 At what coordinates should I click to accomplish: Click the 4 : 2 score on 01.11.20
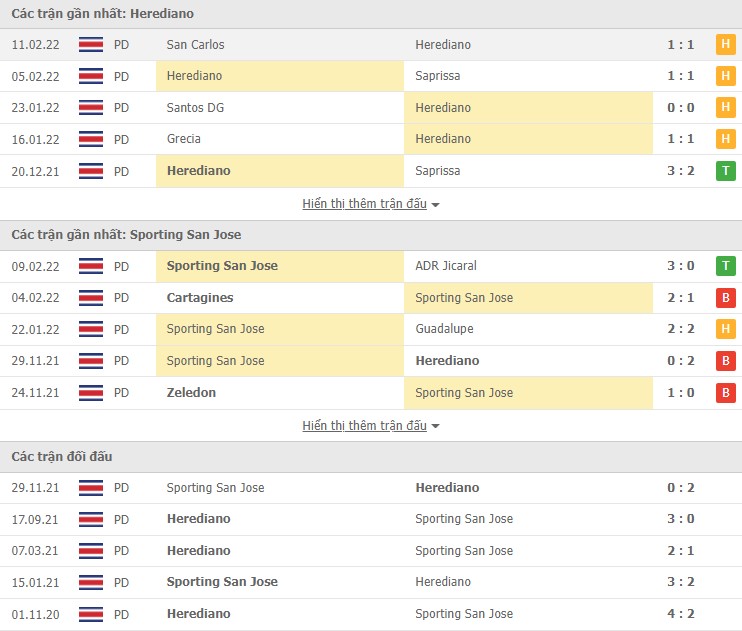[680, 614]
